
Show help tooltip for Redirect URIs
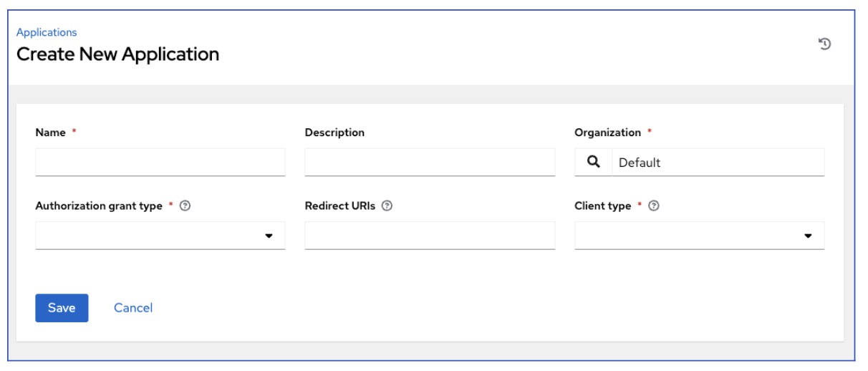coord(387,206)
